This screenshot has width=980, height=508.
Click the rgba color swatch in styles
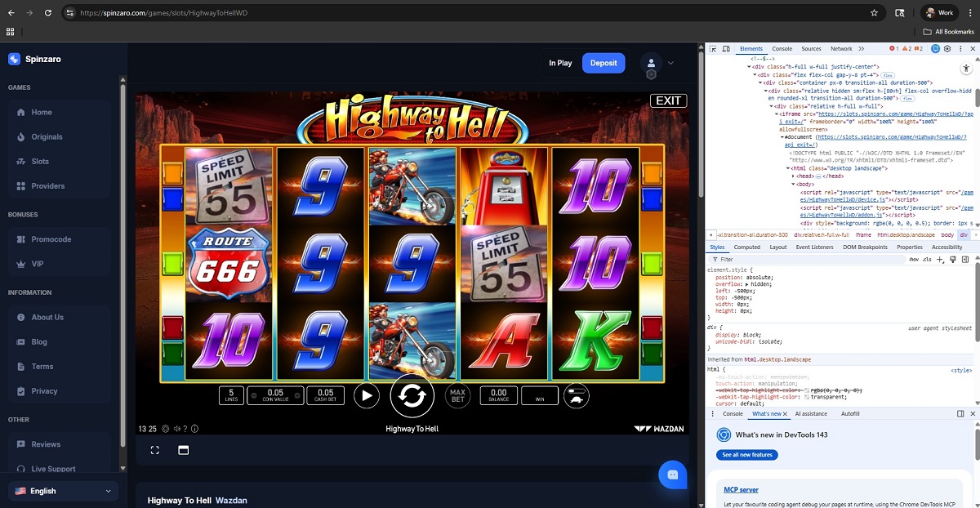(807, 390)
